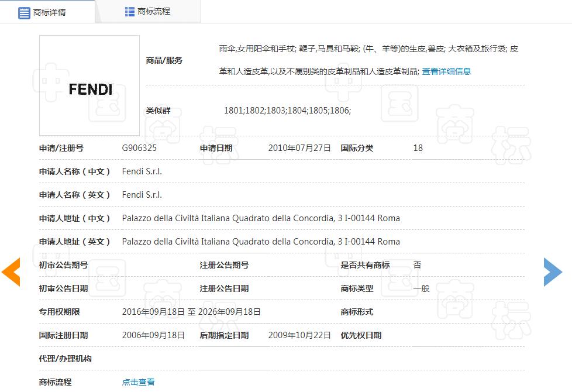Click the 点击查看 link in 商标流程 row
Image resolution: width=572 pixels, height=392 pixels.
coord(138,381)
